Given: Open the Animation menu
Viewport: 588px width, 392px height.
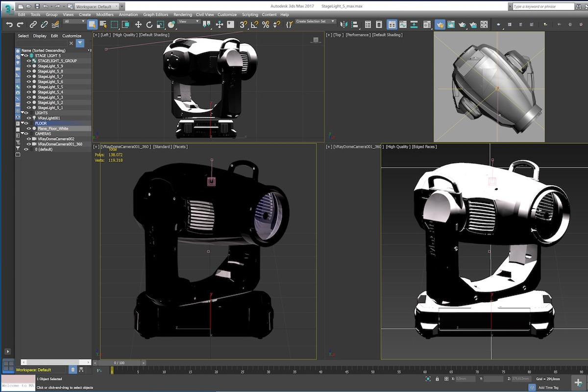Looking at the screenshot, I should (x=128, y=15).
